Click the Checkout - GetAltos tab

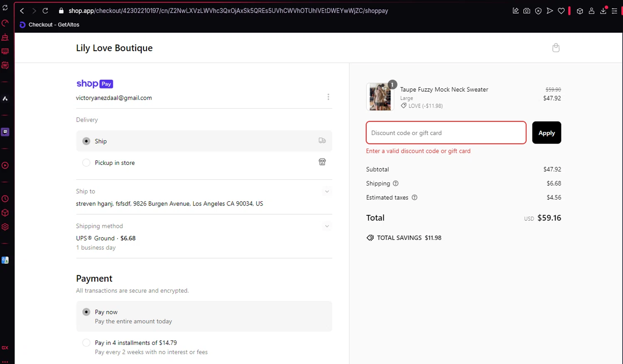click(x=49, y=25)
